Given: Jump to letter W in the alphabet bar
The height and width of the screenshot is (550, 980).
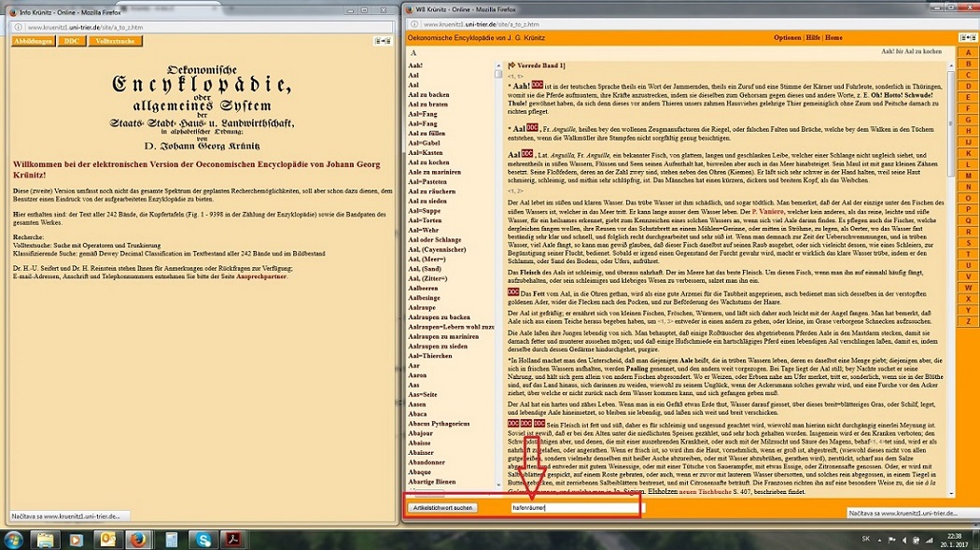Looking at the screenshot, I should pos(968,289).
